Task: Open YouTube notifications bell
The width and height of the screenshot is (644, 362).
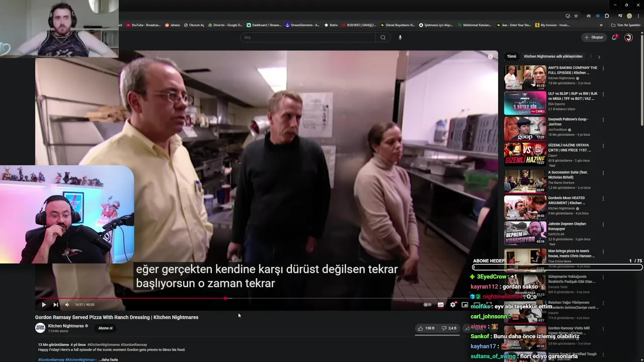Action: tap(614, 37)
